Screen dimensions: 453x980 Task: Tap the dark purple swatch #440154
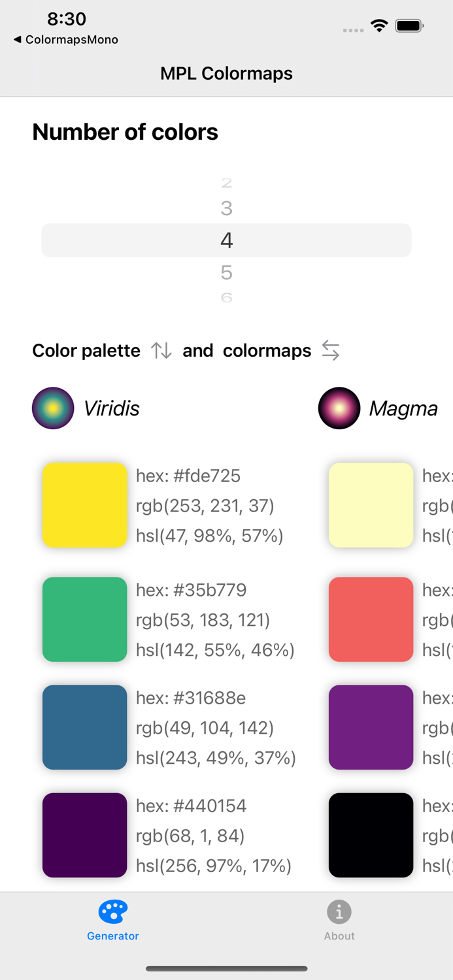[x=84, y=835]
